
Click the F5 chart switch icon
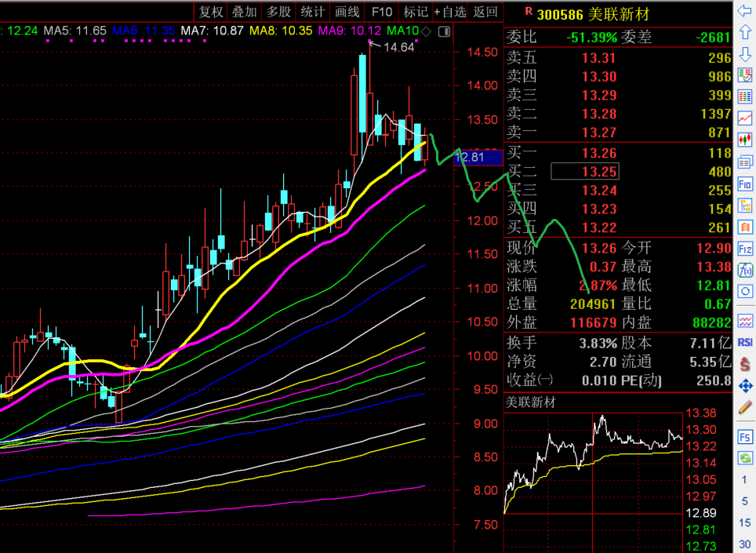coord(745,437)
